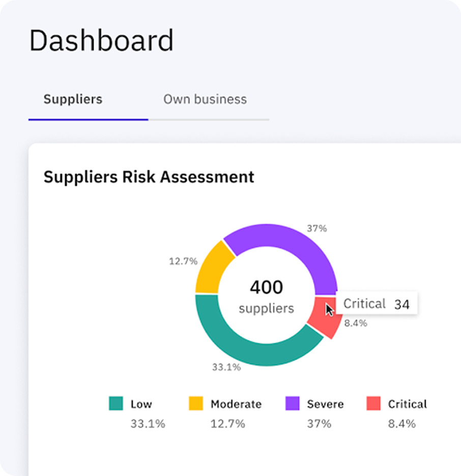Switch to the Suppliers tab
Image resolution: width=461 pixels, height=476 pixels.
click(x=73, y=99)
